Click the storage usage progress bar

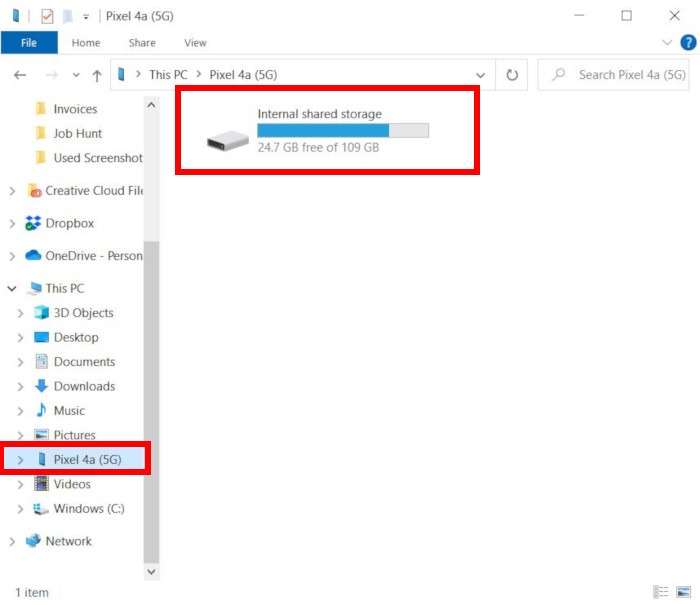(343, 130)
